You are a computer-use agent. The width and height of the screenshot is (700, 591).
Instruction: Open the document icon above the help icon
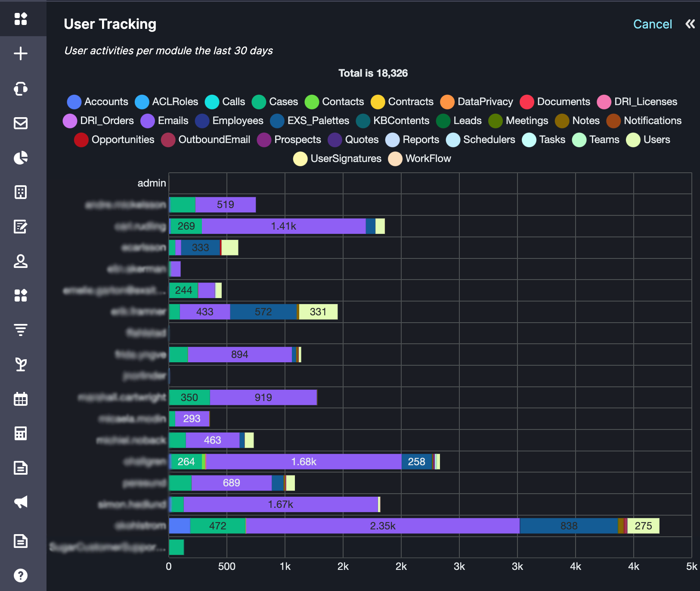[x=21, y=541]
